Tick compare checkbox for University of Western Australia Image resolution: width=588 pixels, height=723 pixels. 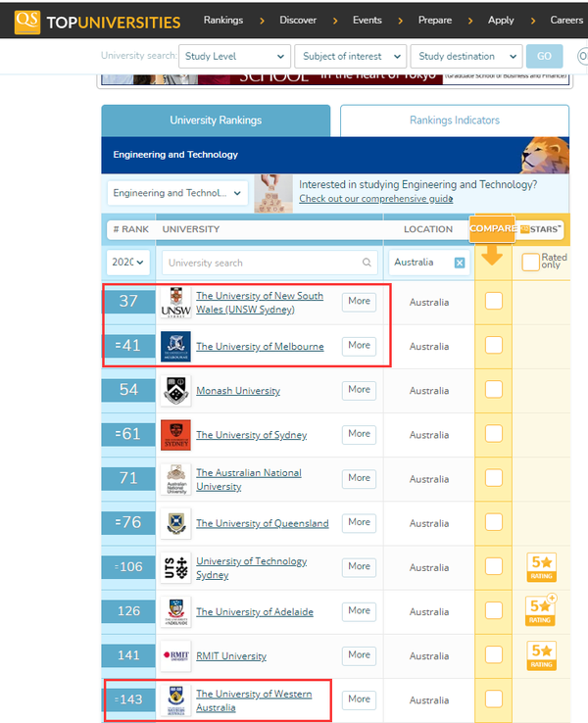[x=494, y=699]
